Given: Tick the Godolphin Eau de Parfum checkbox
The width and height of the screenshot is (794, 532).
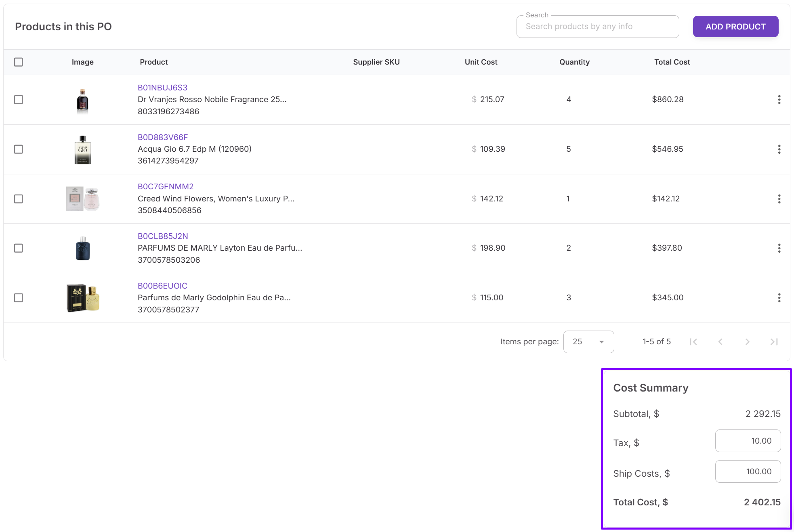Looking at the screenshot, I should click(19, 298).
